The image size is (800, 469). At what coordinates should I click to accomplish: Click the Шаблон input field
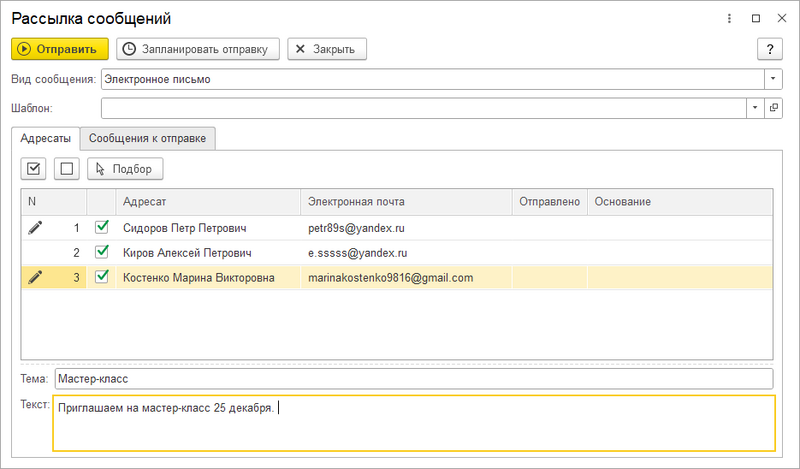(423, 108)
